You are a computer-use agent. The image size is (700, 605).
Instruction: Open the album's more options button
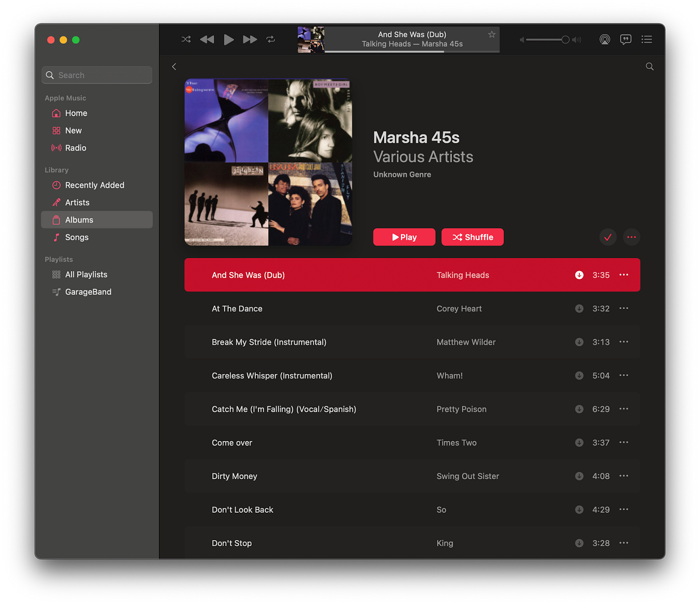tap(631, 237)
